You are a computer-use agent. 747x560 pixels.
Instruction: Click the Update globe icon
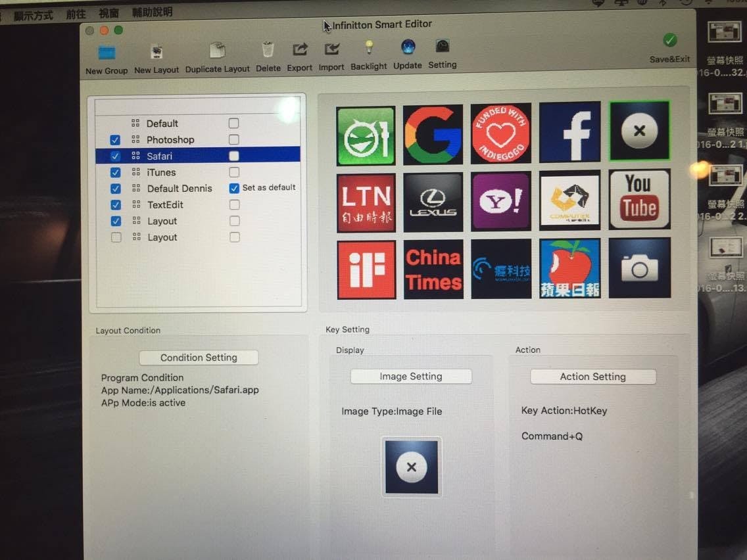408,47
